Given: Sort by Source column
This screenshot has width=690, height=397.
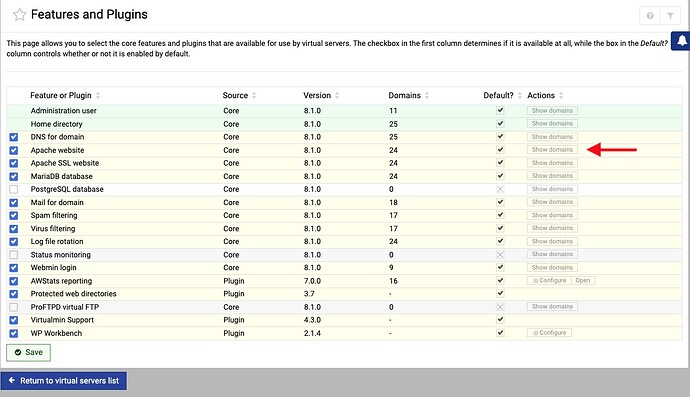Looking at the screenshot, I should point(239,95).
